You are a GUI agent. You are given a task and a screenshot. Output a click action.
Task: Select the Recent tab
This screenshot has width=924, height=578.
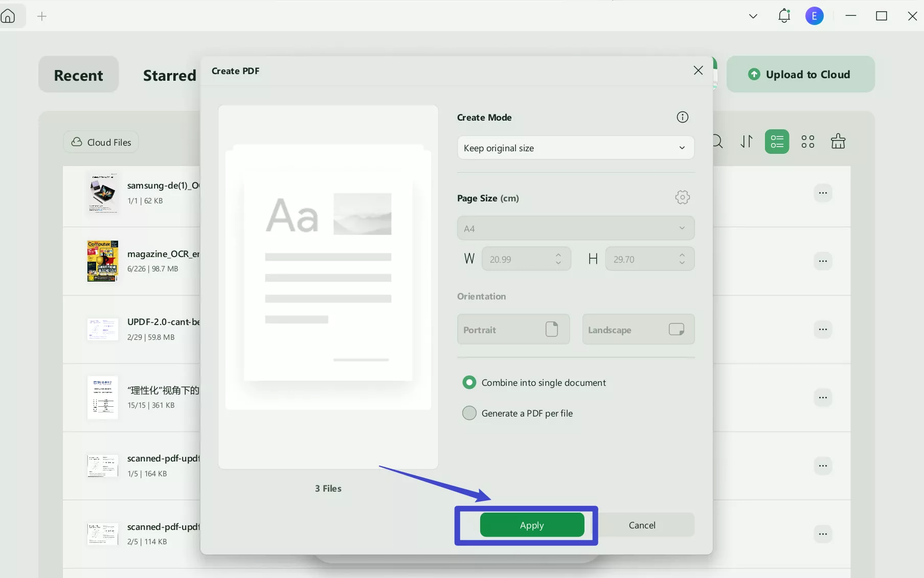click(78, 75)
